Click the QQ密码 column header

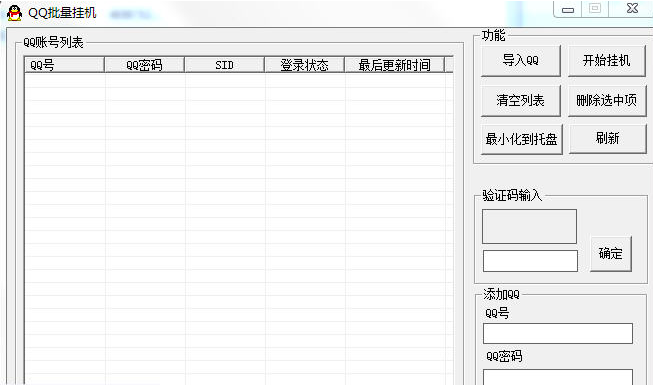(144, 65)
